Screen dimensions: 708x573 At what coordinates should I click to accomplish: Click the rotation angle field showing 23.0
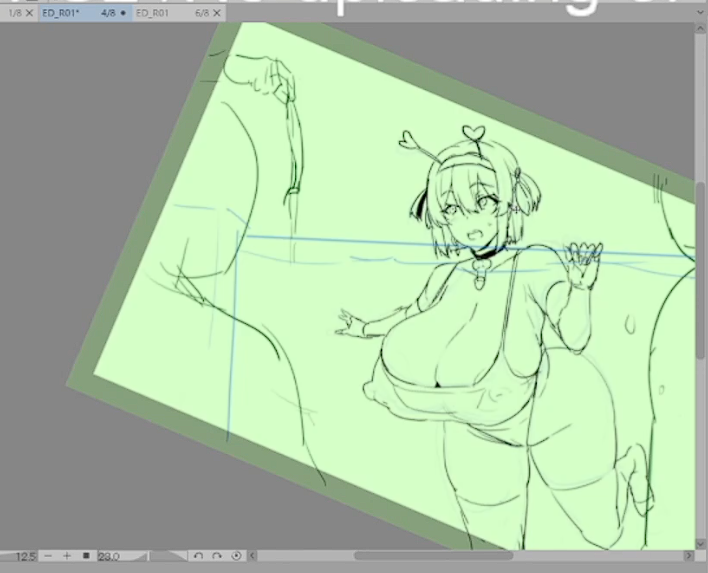coord(109,556)
